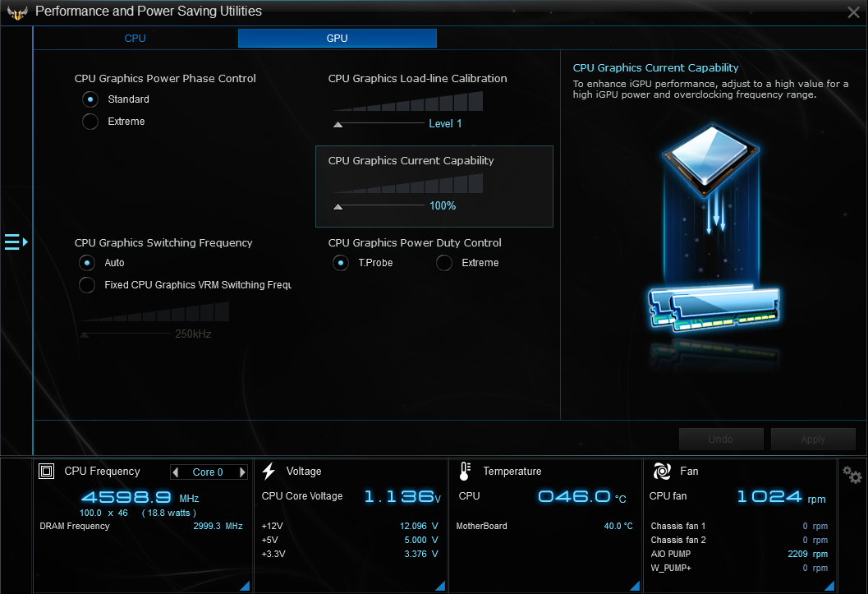Click the +3.3V 3.376 V value
This screenshot has height=594, width=868.
point(420,554)
